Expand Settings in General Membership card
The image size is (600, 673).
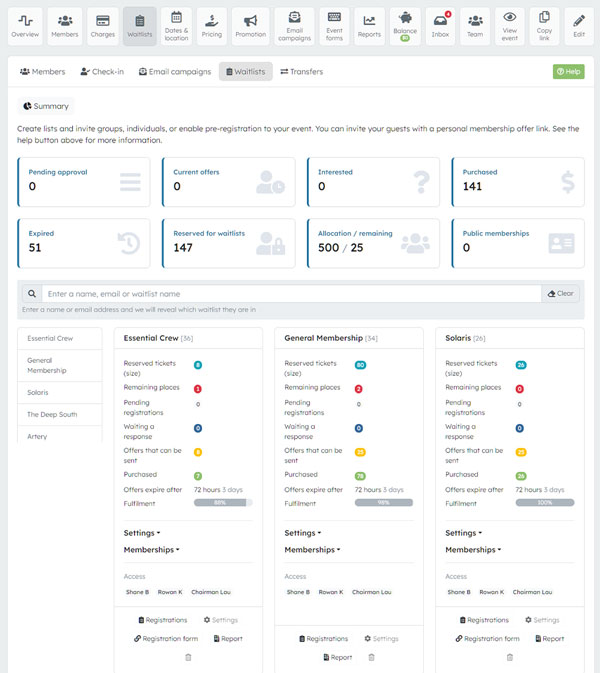[x=303, y=533]
